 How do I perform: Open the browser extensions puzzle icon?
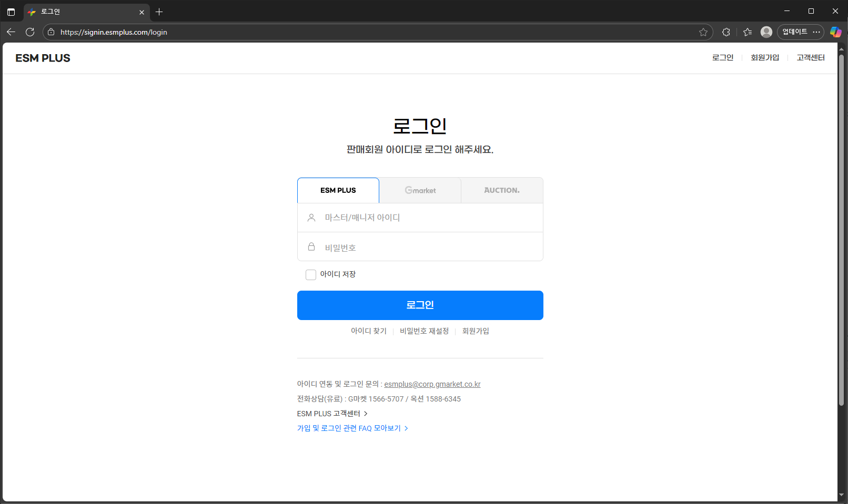(726, 32)
